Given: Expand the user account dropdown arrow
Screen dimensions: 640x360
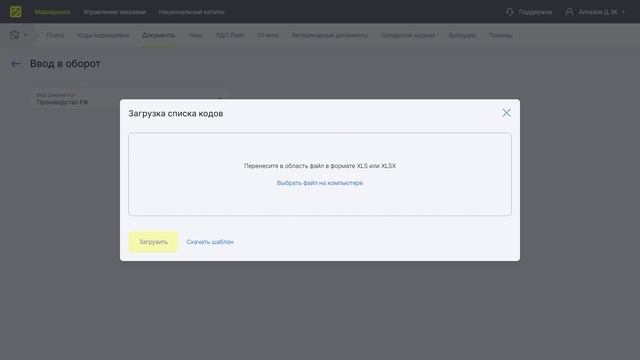Looking at the screenshot, I should tap(623, 12).
